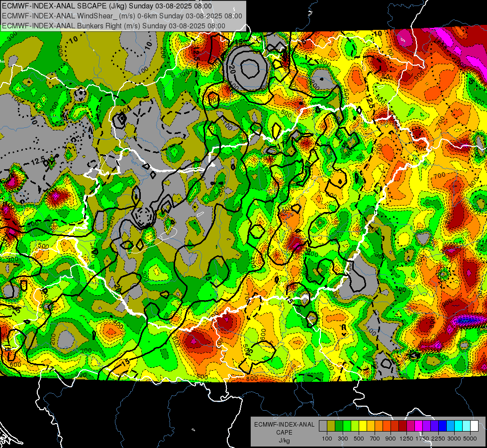Select the dark red swatch left of 1250
Image resolution: width=487 pixels, height=448 pixels.
(403, 426)
